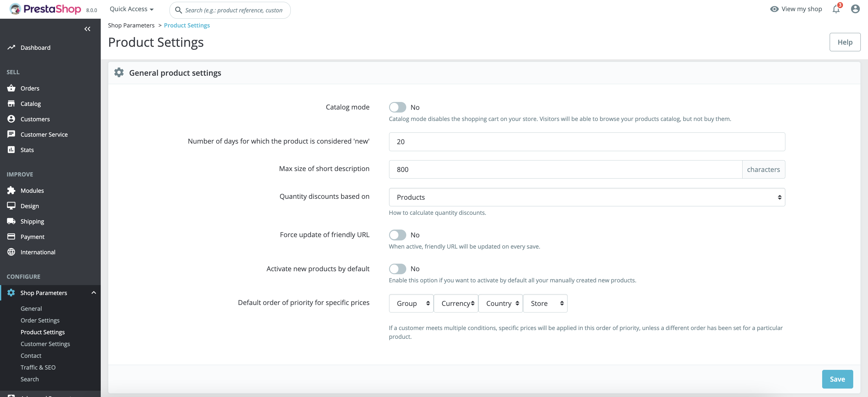
Task: Click the Shipping truck icon
Action: (x=11, y=221)
